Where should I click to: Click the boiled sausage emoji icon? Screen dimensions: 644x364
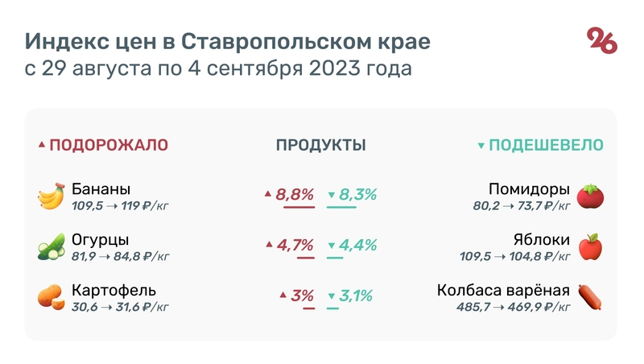coord(591,297)
